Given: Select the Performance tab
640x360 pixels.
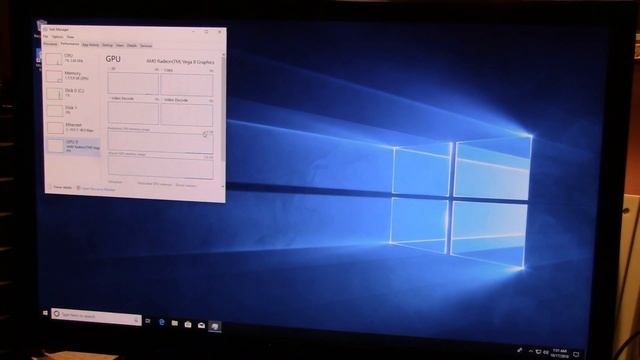Looking at the screenshot, I should [70, 44].
